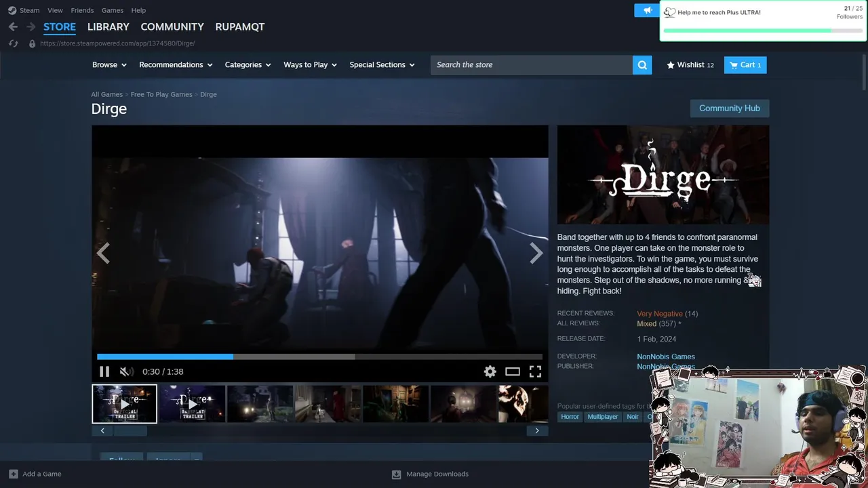This screenshot has width=868, height=488.
Task: Select the fifth media thumbnail
Action: point(396,404)
